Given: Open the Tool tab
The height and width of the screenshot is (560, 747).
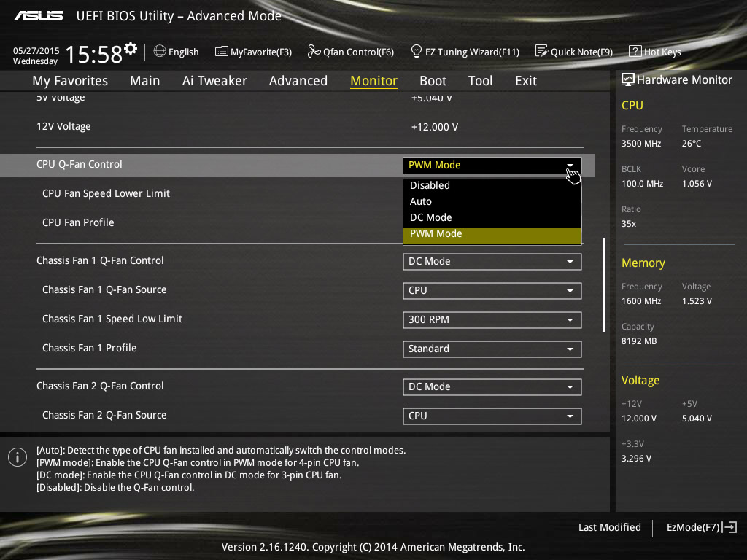Looking at the screenshot, I should pyautogui.click(x=480, y=81).
